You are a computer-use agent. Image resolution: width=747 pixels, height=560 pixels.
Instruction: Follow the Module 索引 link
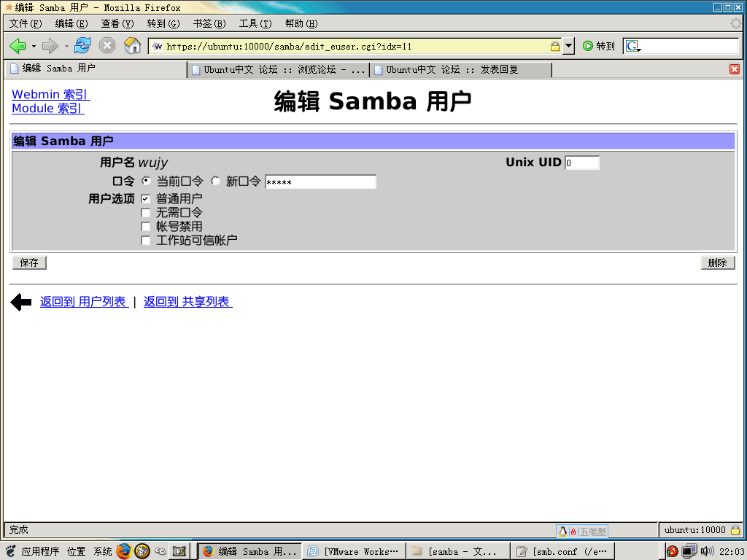click(x=48, y=109)
